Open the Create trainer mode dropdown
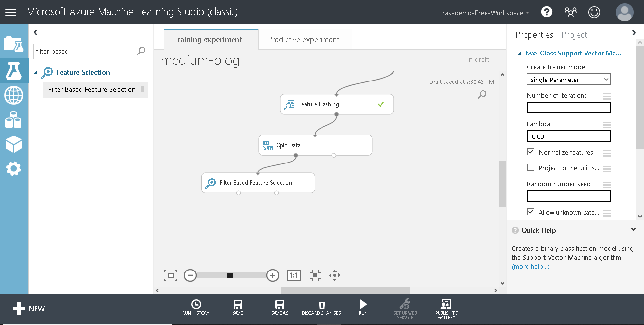Viewport: 644px width, 325px height. pyautogui.click(x=568, y=79)
